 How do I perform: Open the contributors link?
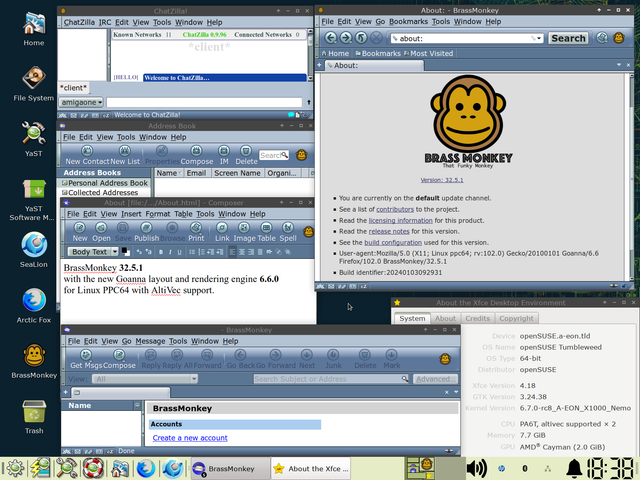[395, 209]
